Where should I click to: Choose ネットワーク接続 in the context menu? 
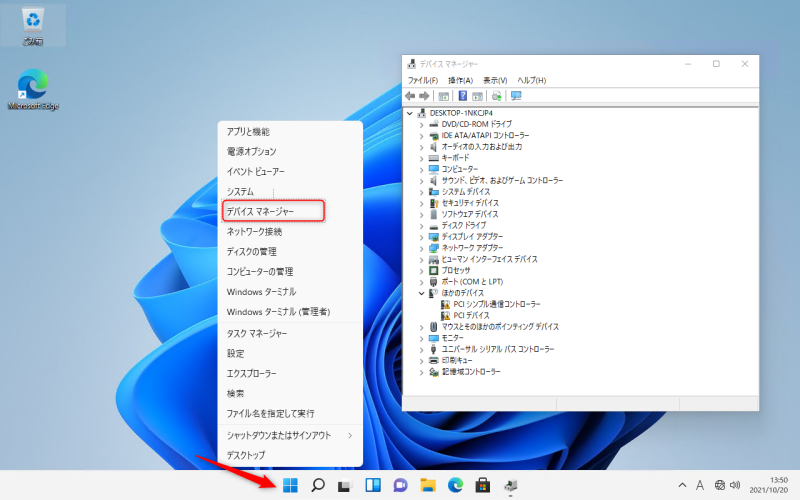pos(290,232)
